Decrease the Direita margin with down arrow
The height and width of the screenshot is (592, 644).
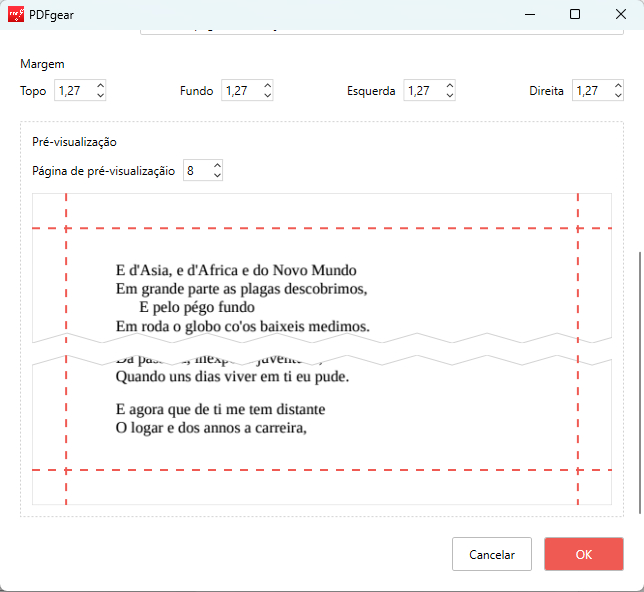pyautogui.click(x=619, y=96)
